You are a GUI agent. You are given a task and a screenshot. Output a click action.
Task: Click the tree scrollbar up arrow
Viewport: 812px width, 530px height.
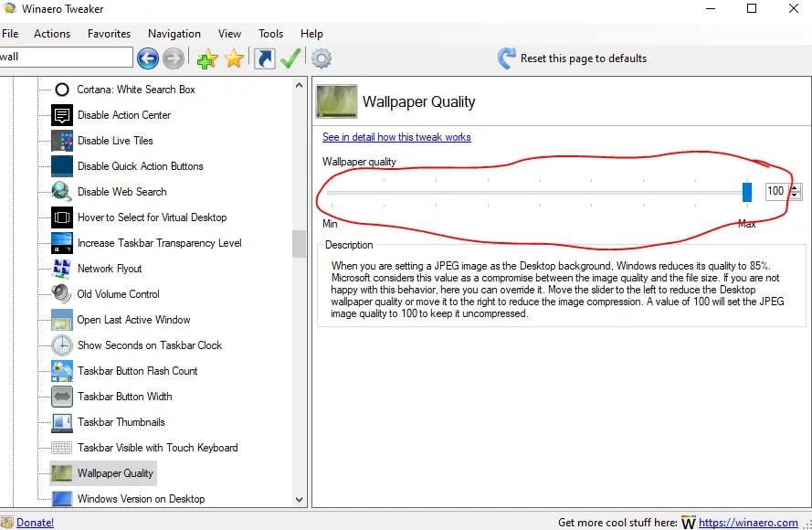[299, 85]
